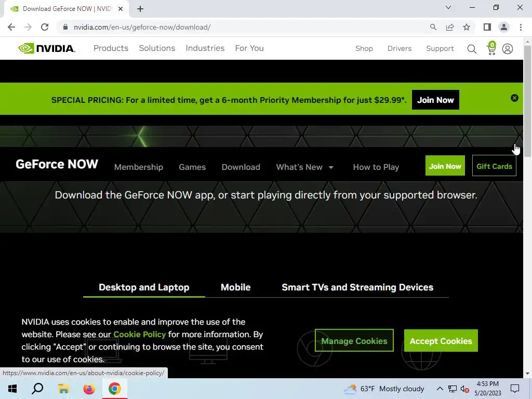
Task: Go back to the previous page
Action: click(x=11, y=27)
